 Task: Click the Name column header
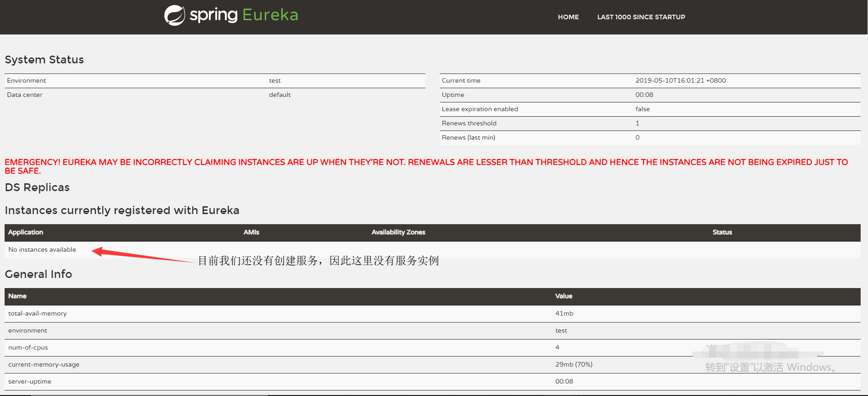click(17, 296)
